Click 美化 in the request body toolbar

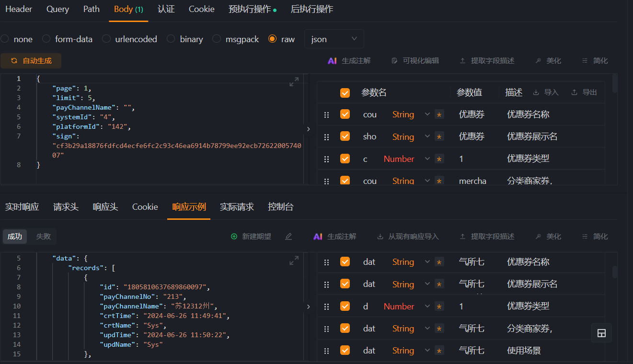548,61
